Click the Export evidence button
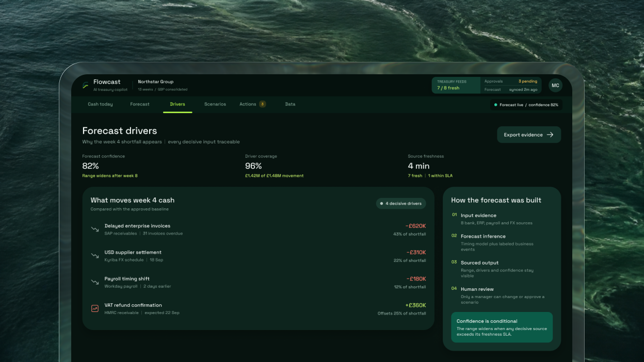Screen dimensions: 644x362 (x=529, y=135)
